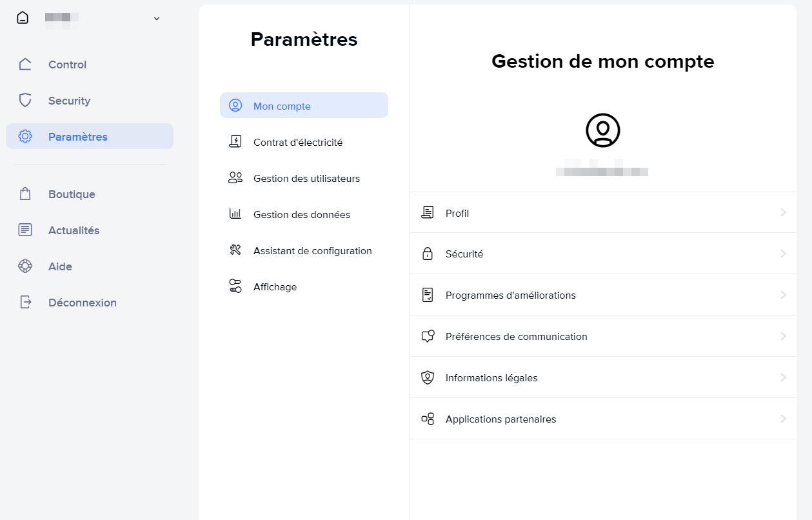Open Préférences de communication
The image size is (812, 520).
(x=516, y=337)
